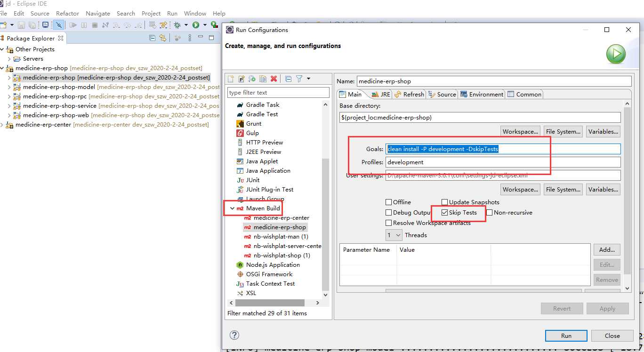Click the Debug bug icon in toolbar
Image resolution: width=644 pixels, height=352 pixels.
(177, 25)
